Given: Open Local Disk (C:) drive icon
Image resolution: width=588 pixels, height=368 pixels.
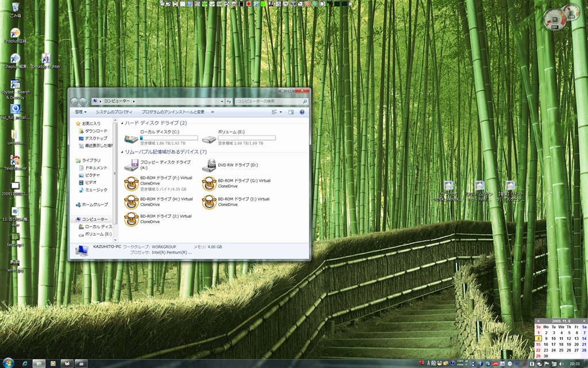Looking at the screenshot, I should tap(131, 139).
